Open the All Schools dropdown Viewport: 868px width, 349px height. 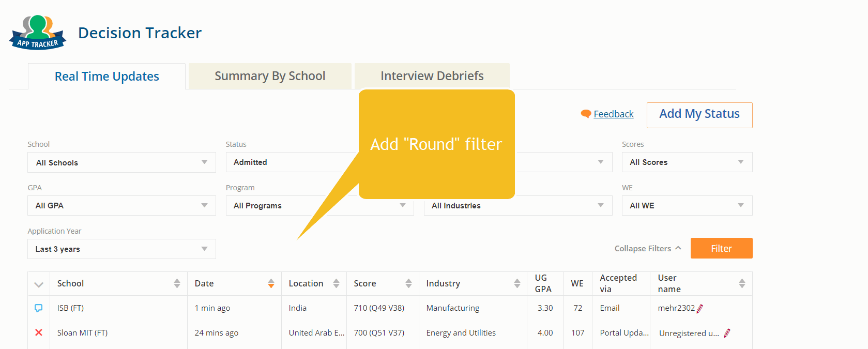click(121, 162)
